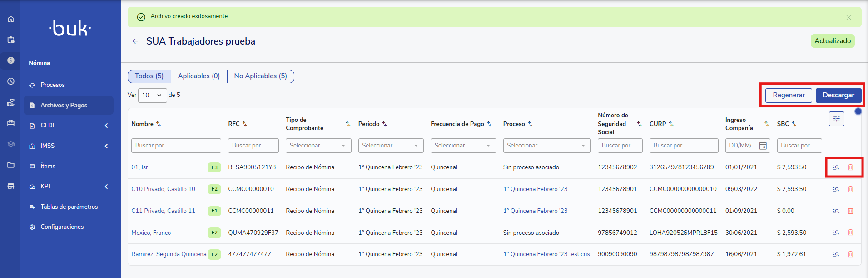
Task: Open the column settings filter icon
Action: (x=836, y=119)
